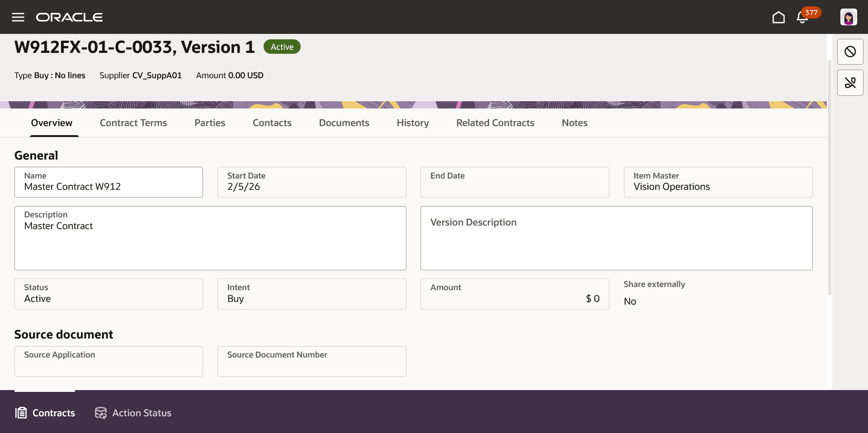Open the navigation hamburger menu

(18, 17)
